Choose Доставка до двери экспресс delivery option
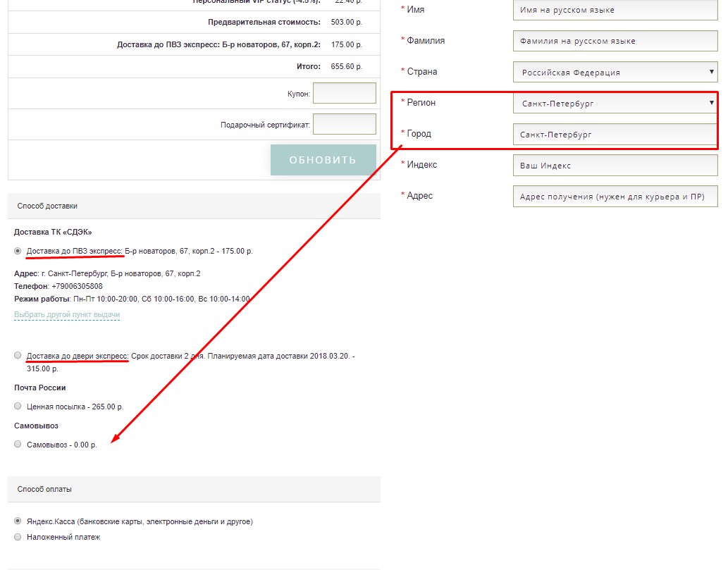This screenshot has width=728, height=570. coord(18,356)
